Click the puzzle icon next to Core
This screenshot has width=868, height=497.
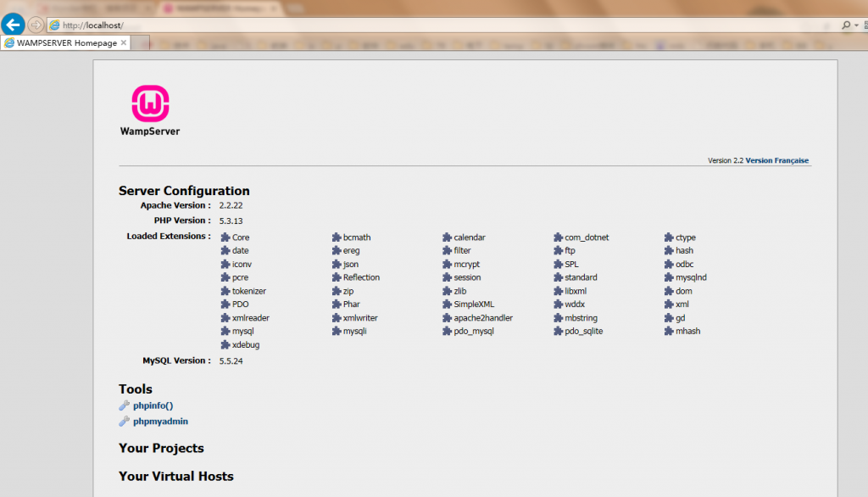(225, 237)
